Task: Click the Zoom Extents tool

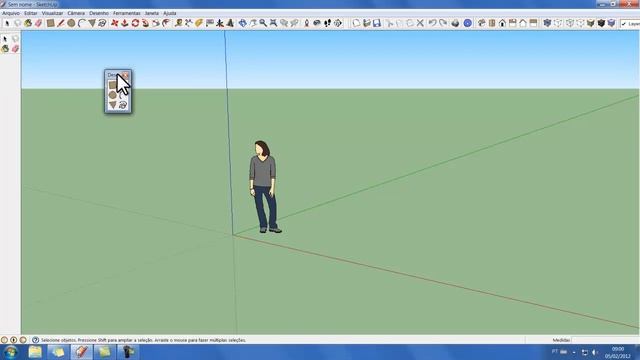Action: [273, 23]
